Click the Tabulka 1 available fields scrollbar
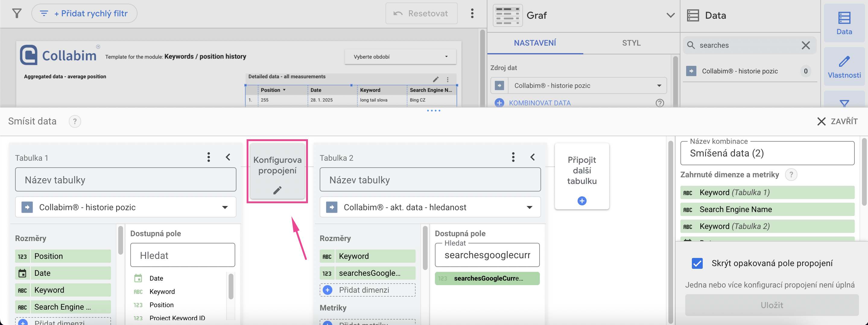This screenshot has height=325, width=868. point(231,286)
